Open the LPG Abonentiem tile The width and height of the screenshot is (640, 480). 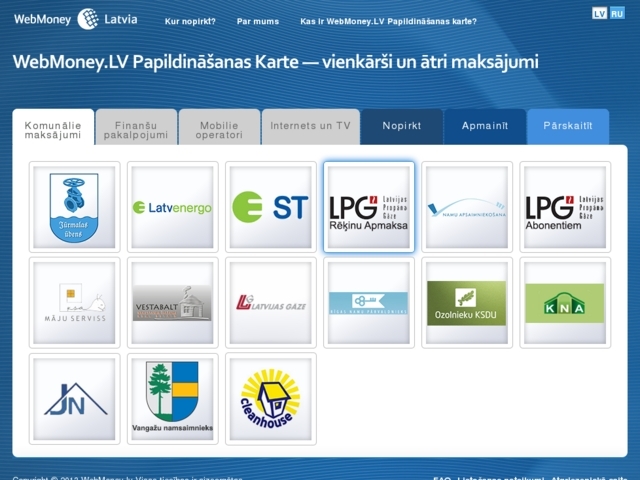(x=565, y=207)
